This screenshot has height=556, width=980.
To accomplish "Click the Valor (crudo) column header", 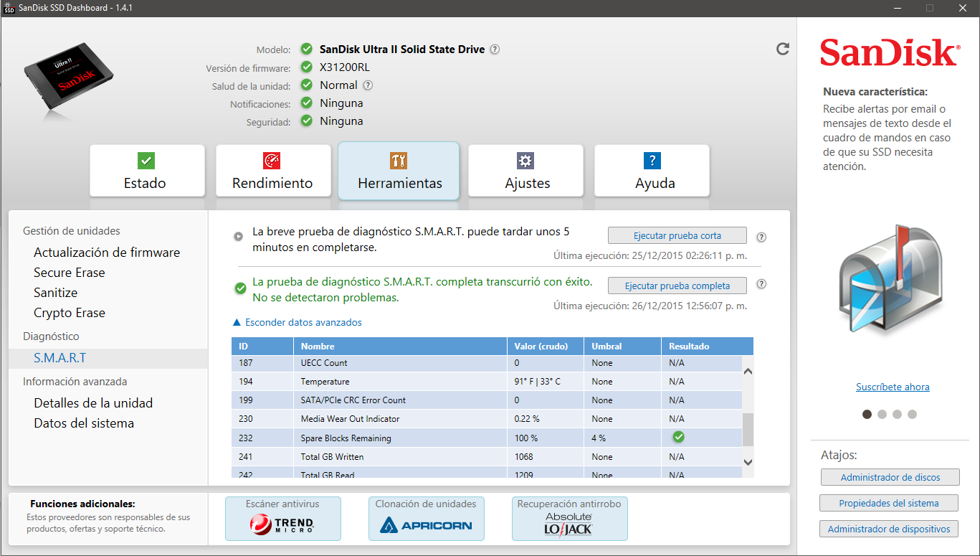I will 546,346.
